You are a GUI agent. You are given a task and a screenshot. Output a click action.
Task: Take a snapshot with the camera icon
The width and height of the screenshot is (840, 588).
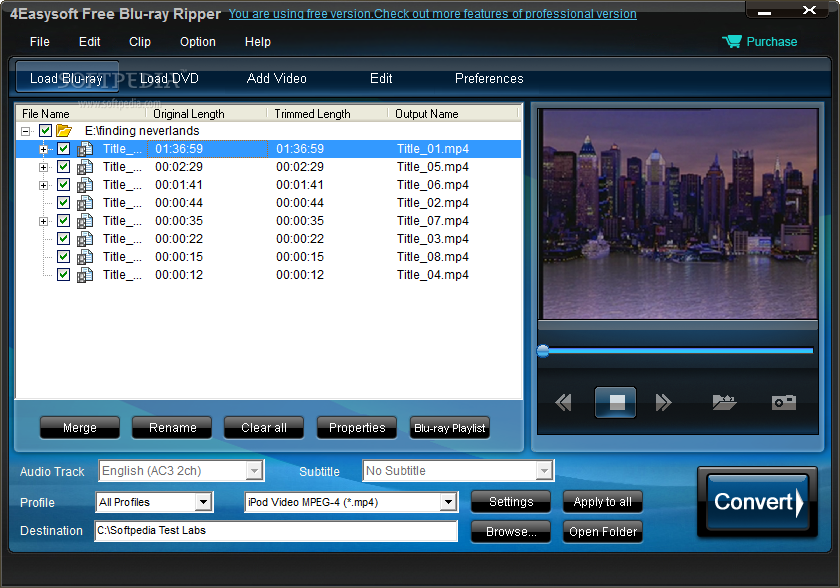click(784, 402)
